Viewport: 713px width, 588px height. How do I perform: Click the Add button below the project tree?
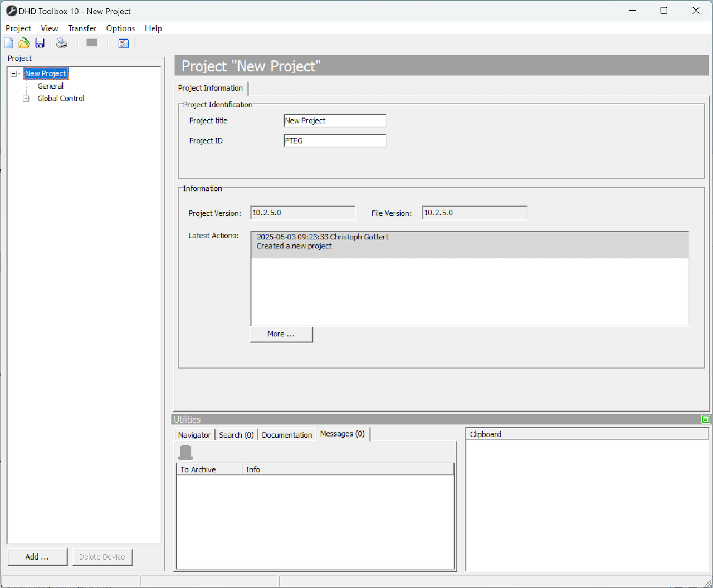tap(37, 556)
